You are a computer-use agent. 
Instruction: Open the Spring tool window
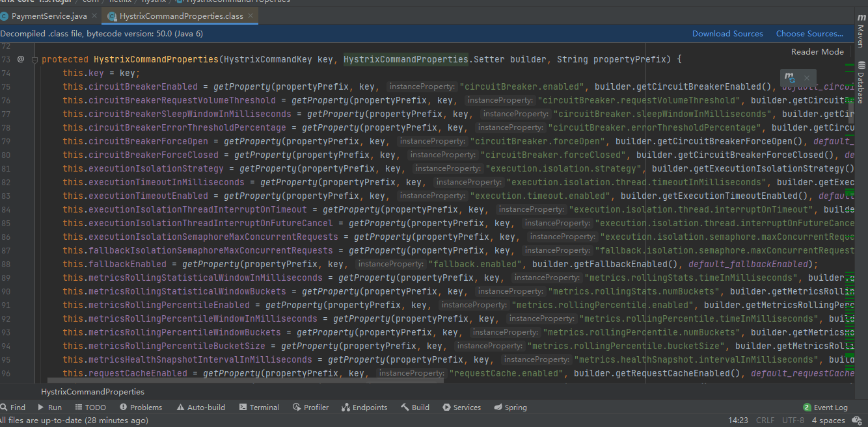click(x=510, y=408)
